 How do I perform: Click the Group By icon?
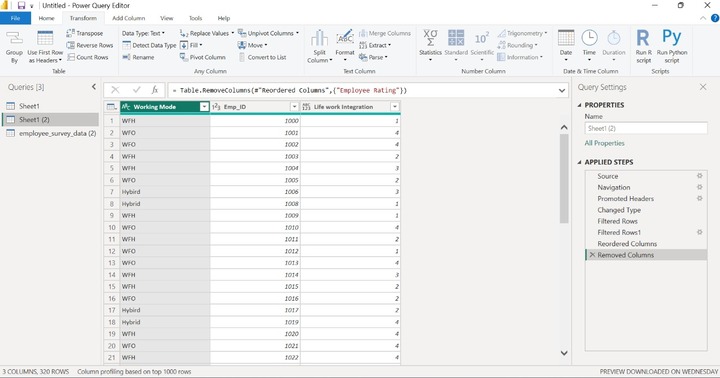[x=14, y=38]
